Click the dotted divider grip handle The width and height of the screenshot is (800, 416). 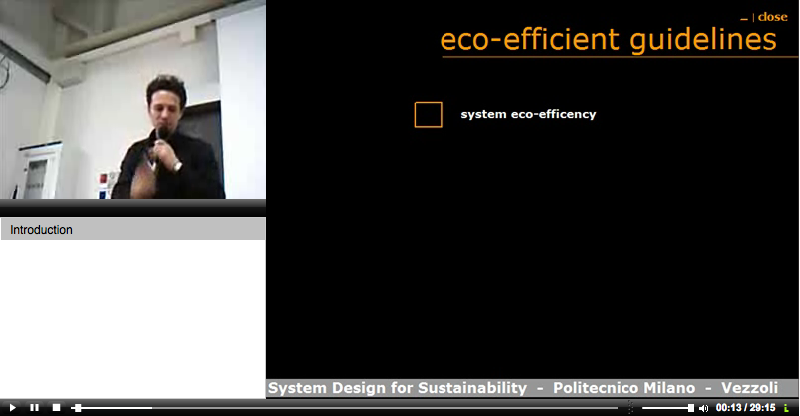(x=631, y=407)
